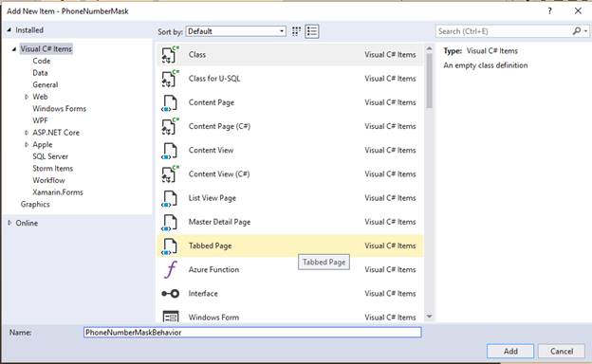592x364 pixels.
Task: Collapse the Installed section
Action: click(9, 29)
